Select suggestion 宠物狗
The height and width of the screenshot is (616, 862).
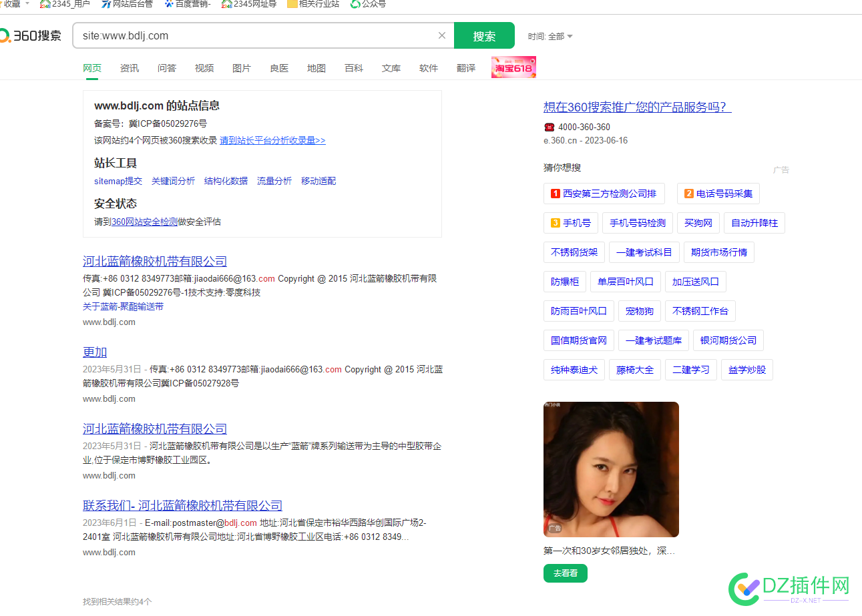tap(640, 311)
